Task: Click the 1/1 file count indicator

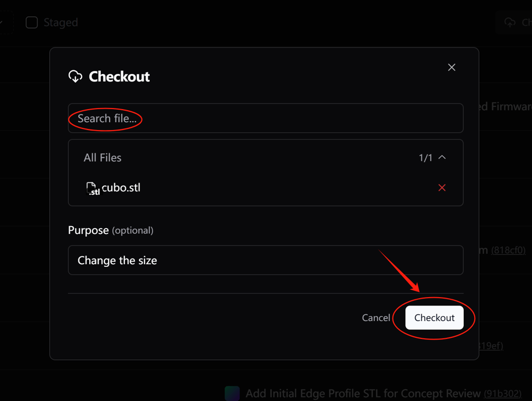Action: point(425,158)
